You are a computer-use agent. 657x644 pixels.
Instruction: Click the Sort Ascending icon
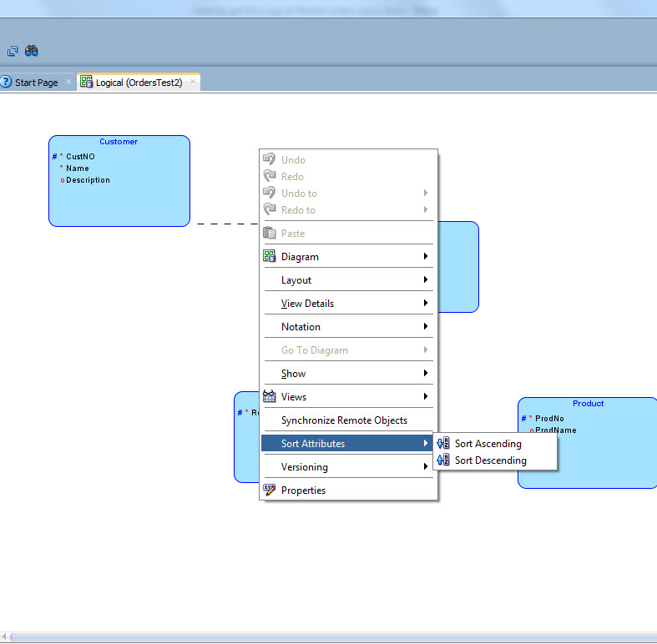click(x=443, y=444)
